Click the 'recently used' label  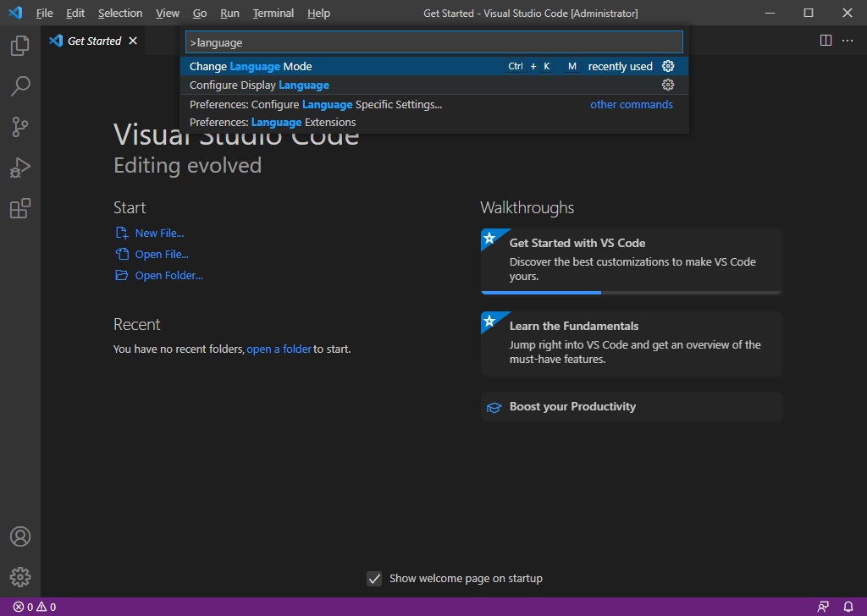(x=620, y=66)
